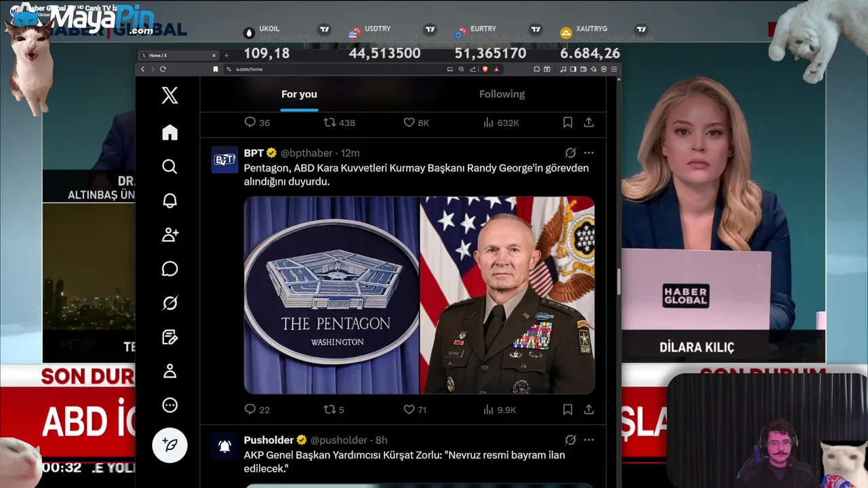Click the page vertical scrollbar thumb
The height and width of the screenshot is (488, 868).
pos(618,281)
